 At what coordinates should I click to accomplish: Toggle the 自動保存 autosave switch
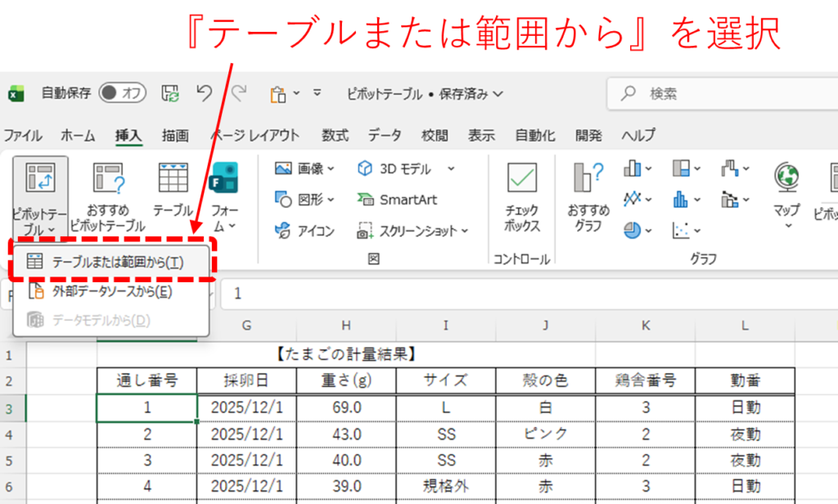point(122,93)
